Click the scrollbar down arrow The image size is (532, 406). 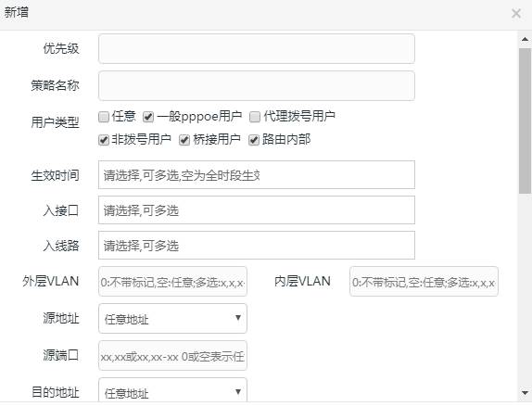pos(525,393)
